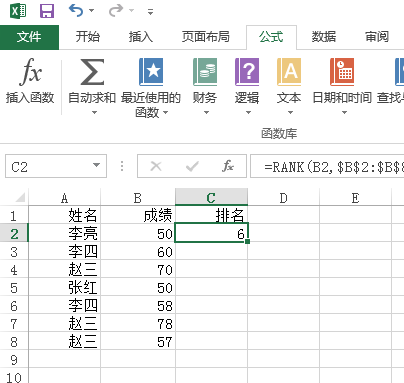Switch to the 插入 tab
The height and width of the screenshot is (383, 404).
[x=141, y=37]
